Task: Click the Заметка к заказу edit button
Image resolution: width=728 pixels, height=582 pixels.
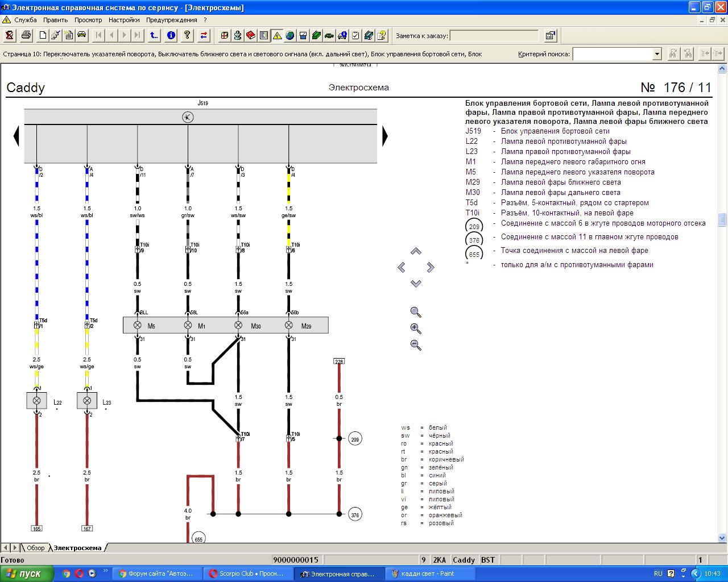Action: point(550,35)
